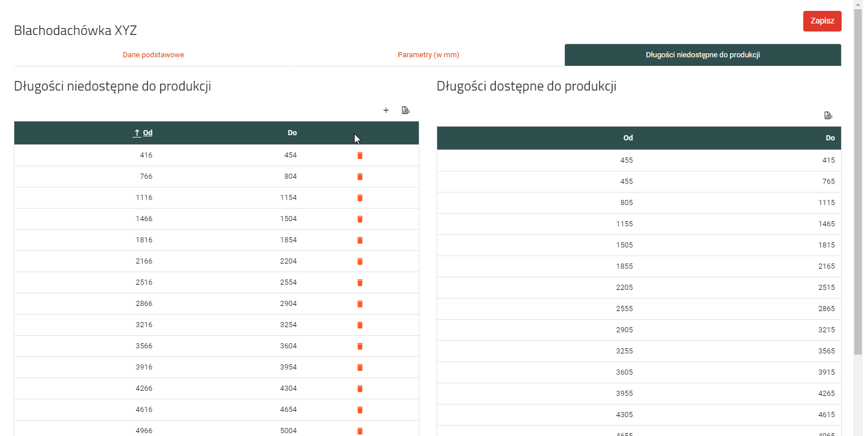Export the unavailable lengths table to file
Viewport: 868px width, 436px height.
pos(406,110)
